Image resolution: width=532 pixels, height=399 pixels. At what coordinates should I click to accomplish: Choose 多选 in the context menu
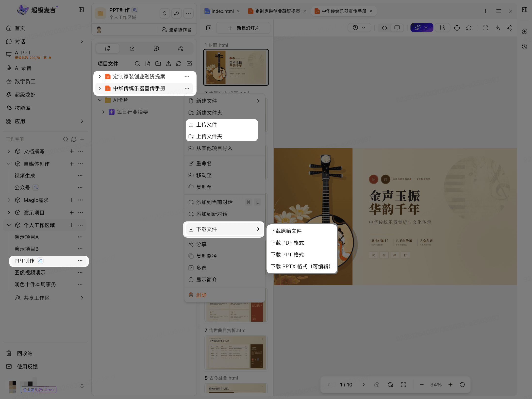pyautogui.click(x=224, y=268)
